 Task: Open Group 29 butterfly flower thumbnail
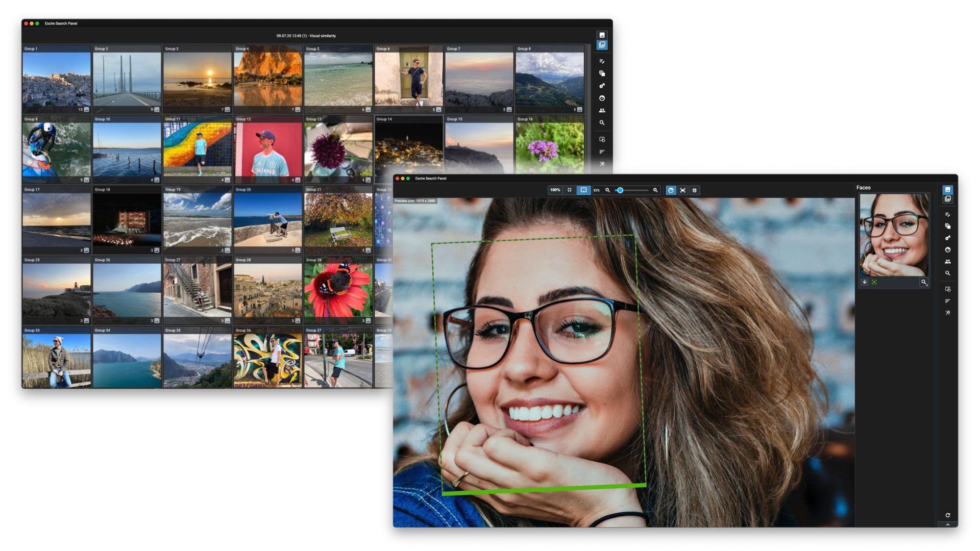pos(338,291)
